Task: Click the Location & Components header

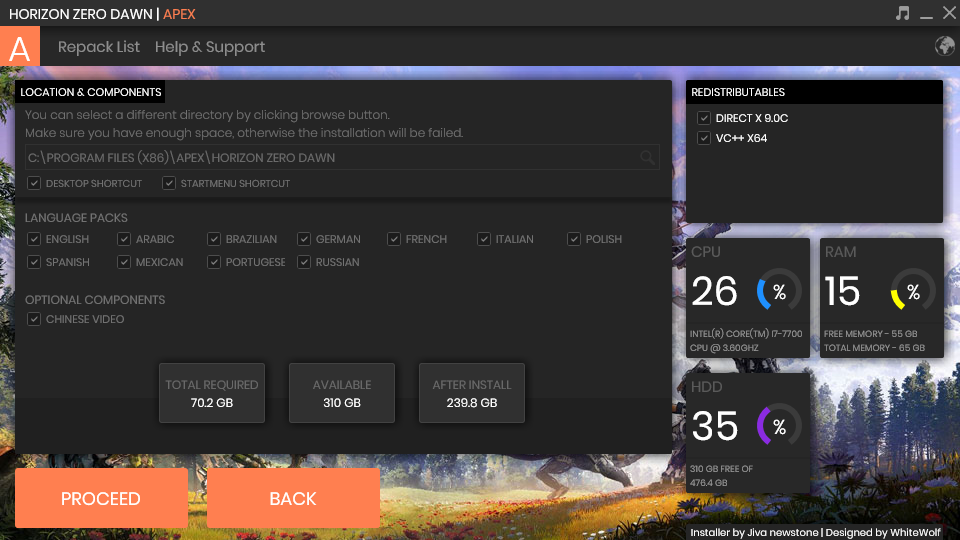Action: (x=91, y=92)
